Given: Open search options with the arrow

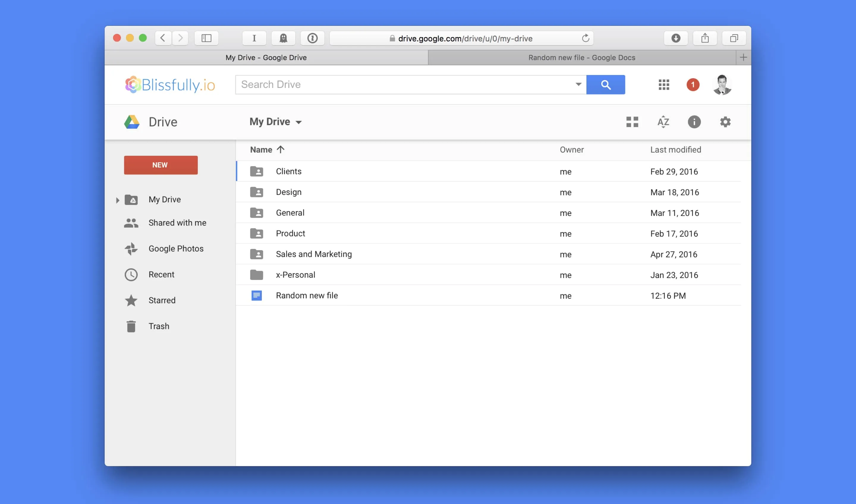Looking at the screenshot, I should click(x=578, y=85).
